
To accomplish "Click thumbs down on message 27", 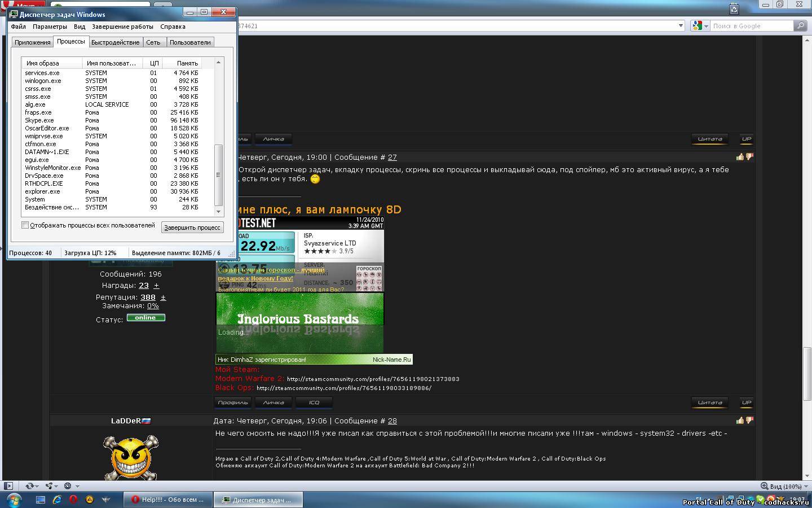I will [x=749, y=157].
